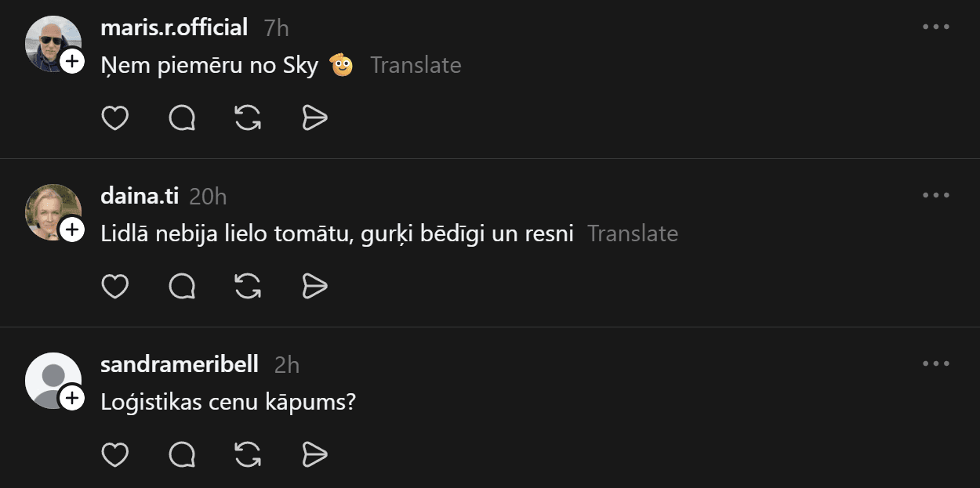980x488 pixels.
Task: Click sandrameribell's default profile avatar
Action: pos(52,379)
